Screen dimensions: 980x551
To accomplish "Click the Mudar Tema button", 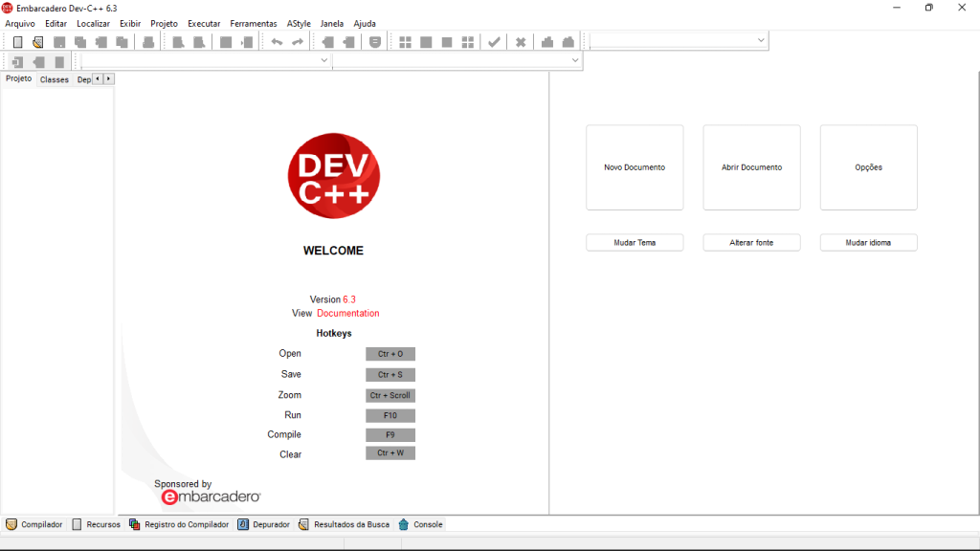I will (635, 242).
